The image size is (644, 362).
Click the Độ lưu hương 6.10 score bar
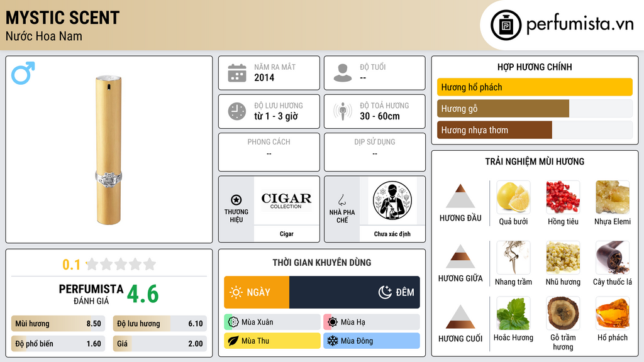click(160, 324)
